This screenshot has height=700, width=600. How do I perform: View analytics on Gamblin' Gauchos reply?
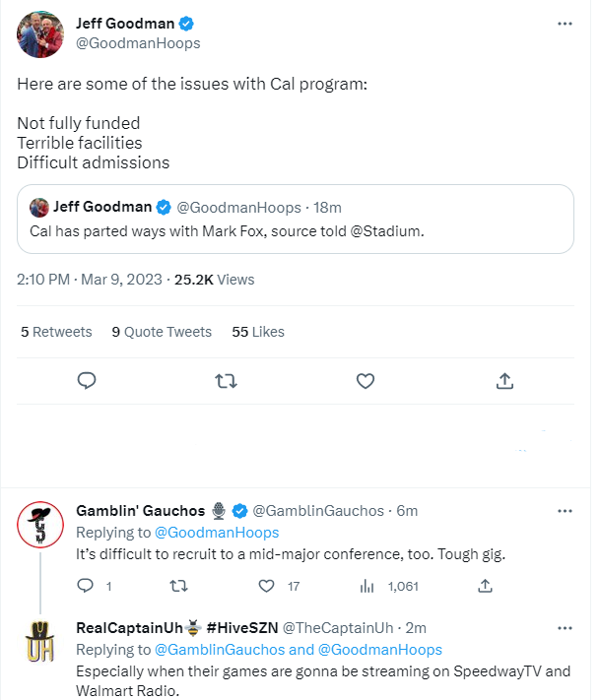(x=368, y=586)
